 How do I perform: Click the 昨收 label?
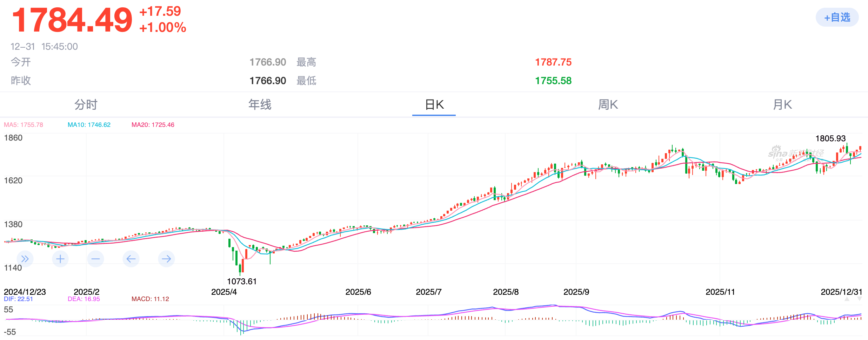coord(21,81)
